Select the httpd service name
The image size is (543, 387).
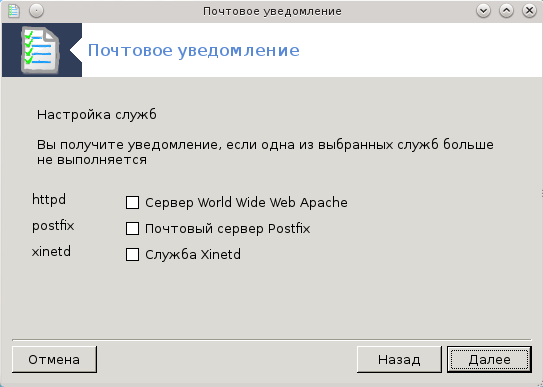(49, 199)
